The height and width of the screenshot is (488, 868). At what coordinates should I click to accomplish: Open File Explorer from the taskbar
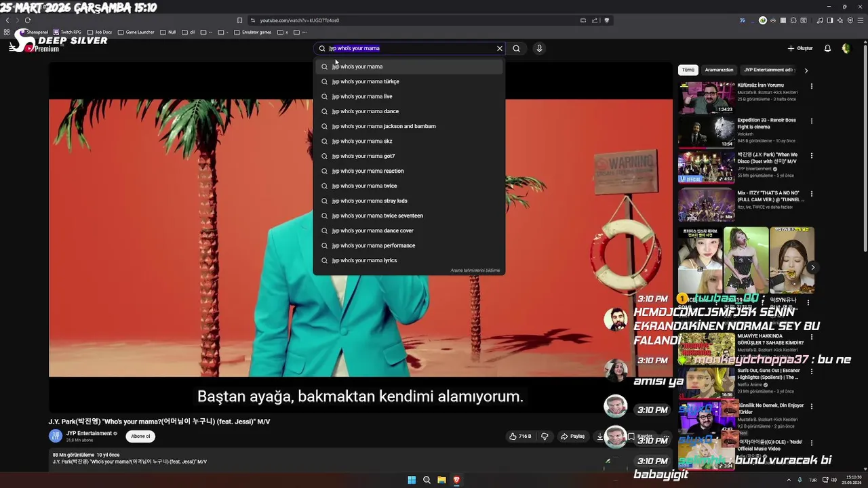[x=441, y=480]
